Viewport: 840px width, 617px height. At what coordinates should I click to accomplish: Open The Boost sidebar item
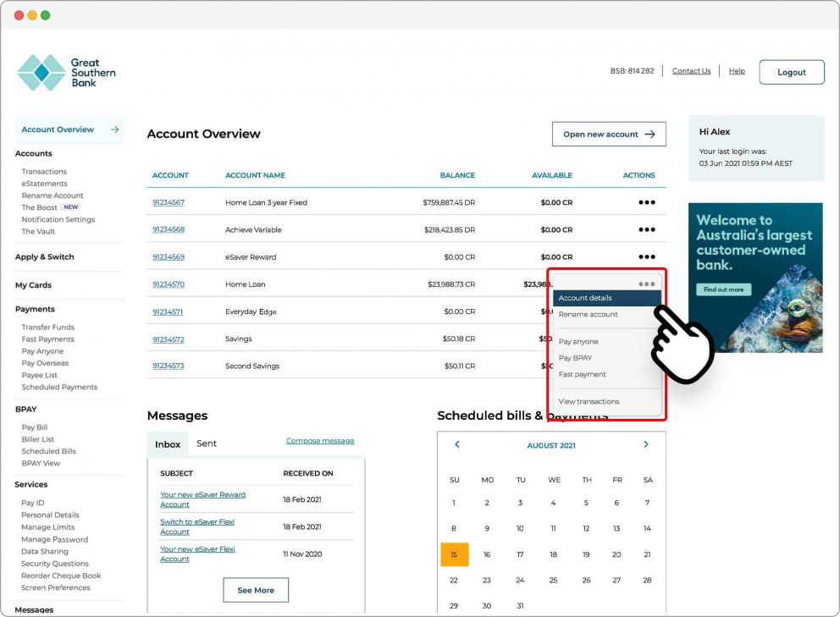[x=40, y=207]
